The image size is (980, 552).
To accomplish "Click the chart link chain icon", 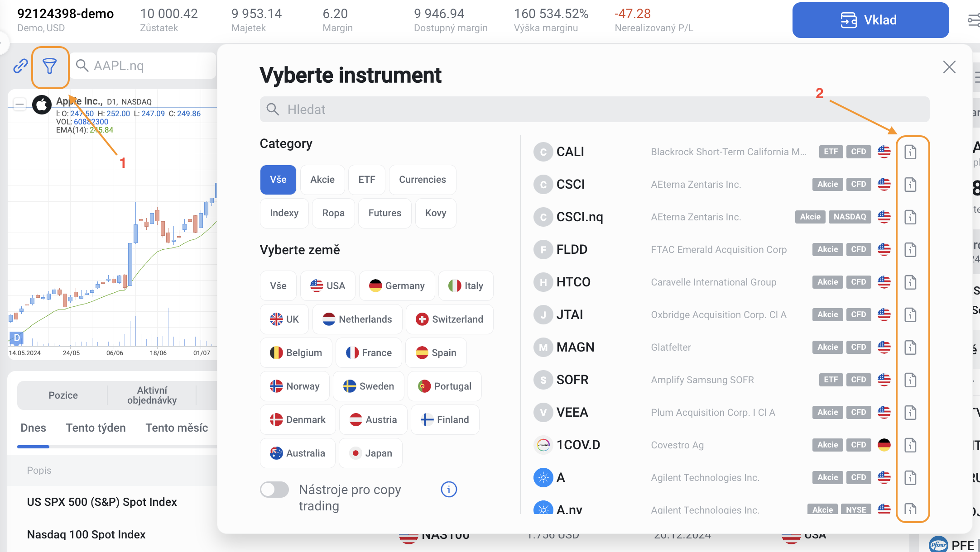I will [x=20, y=66].
